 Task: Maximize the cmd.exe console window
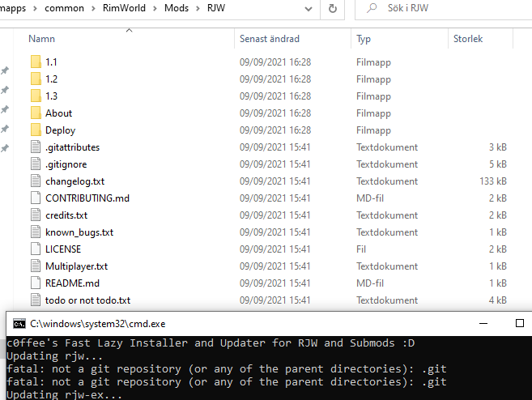click(519, 323)
